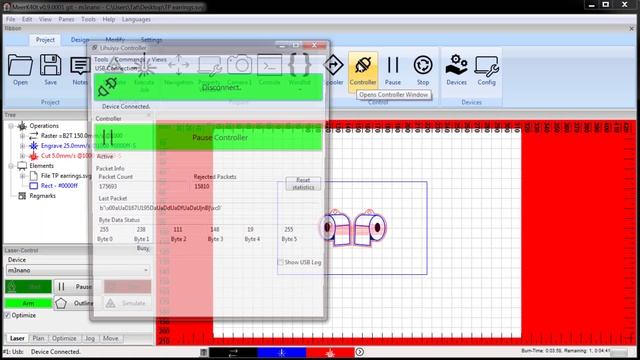640x360 pixels.
Task: Open the File menu
Action: pyautogui.click(x=11, y=19)
